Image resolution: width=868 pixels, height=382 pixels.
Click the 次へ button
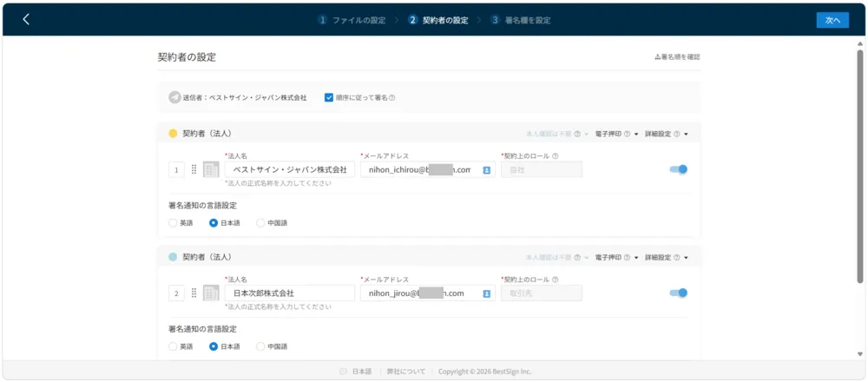pyautogui.click(x=832, y=20)
